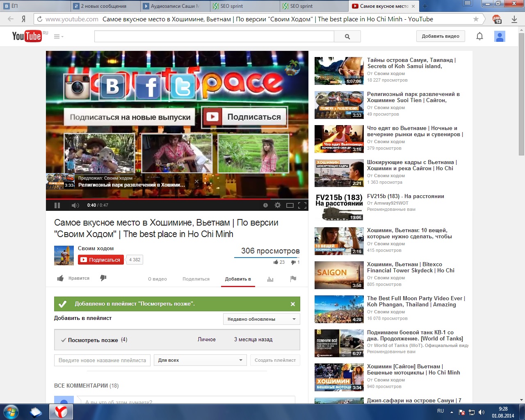Open a new browser tab
Image resolution: width=525 pixels, height=420 pixels.
click(x=425, y=6)
